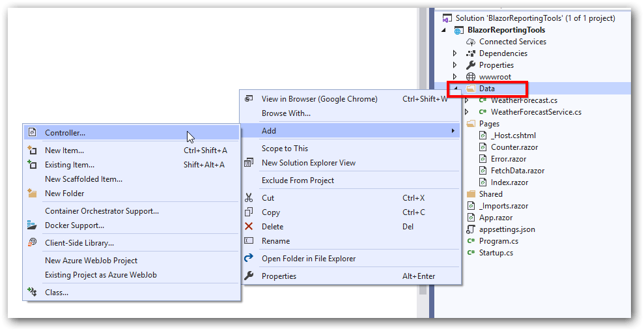Select Startup.cs in Solution Explorer
This screenshot has width=644, height=331.
pyautogui.click(x=496, y=253)
